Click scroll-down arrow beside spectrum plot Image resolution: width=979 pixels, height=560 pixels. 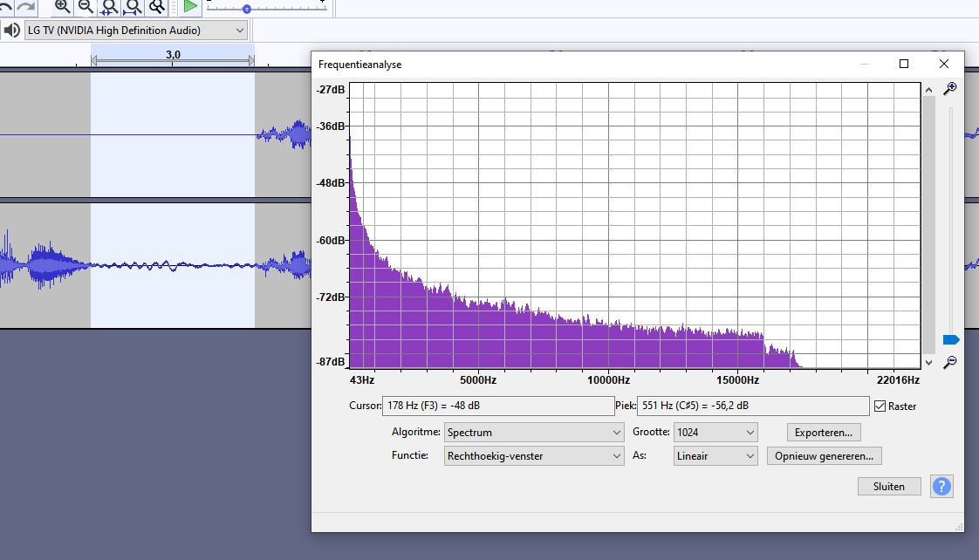929,363
